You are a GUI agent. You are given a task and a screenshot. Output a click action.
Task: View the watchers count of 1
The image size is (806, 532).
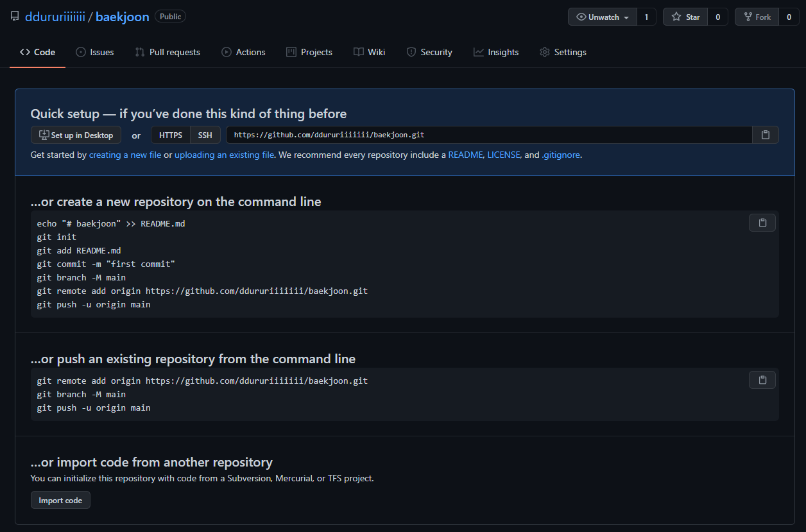tap(646, 17)
